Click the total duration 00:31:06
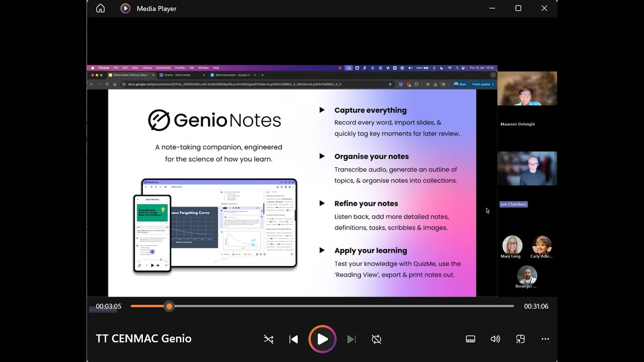The height and width of the screenshot is (362, 644). coord(536,306)
